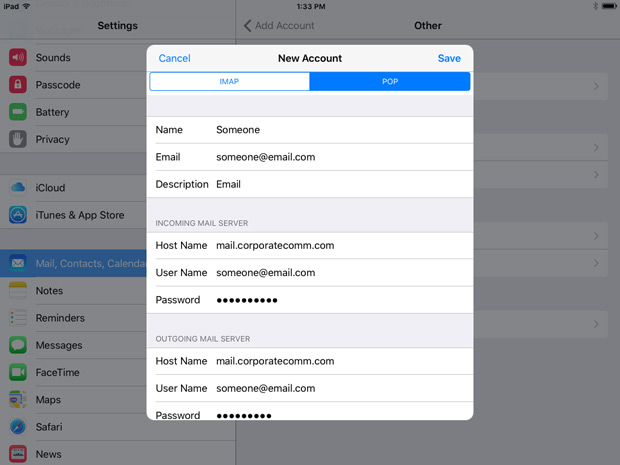620x465 pixels.
Task: Open iTunes & App Store settings
Action: point(73,215)
